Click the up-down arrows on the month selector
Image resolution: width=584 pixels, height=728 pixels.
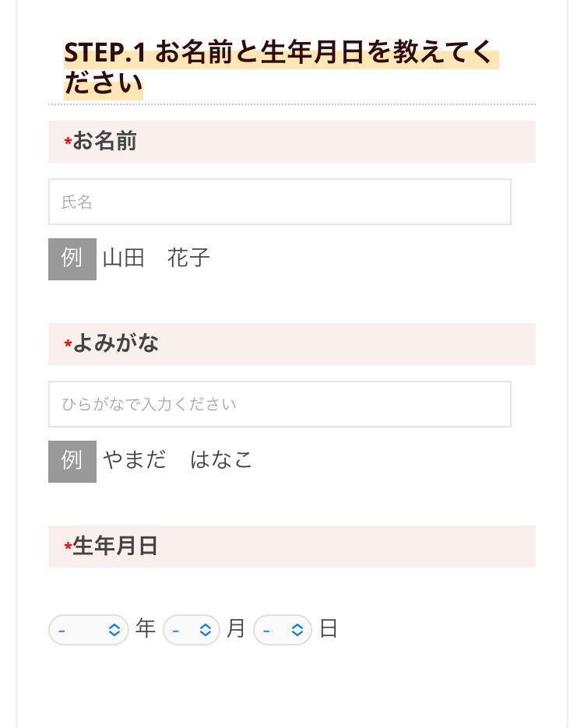[x=206, y=630]
